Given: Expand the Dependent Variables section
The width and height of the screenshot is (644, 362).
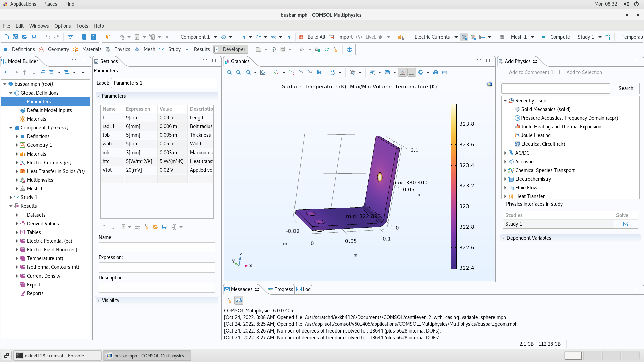Looking at the screenshot, I should coord(503,238).
